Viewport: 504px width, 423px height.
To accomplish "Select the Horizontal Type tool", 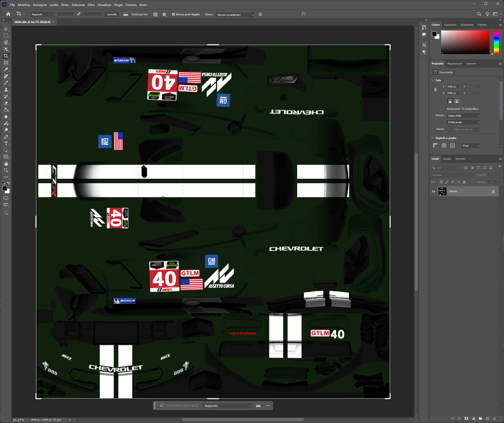I will click(6, 144).
